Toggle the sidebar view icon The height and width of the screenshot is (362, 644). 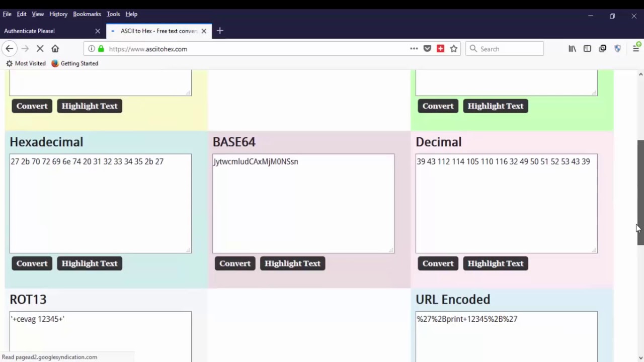587,49
